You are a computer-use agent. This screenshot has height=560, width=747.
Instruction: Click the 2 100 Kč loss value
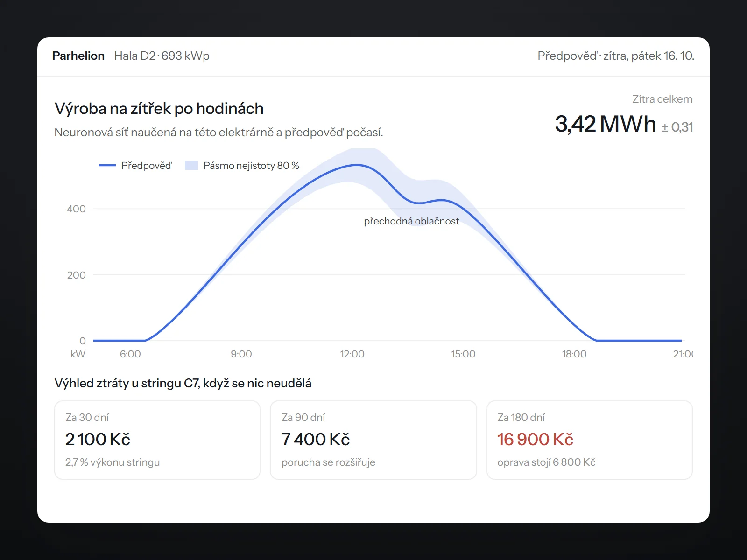click(98, 440)
